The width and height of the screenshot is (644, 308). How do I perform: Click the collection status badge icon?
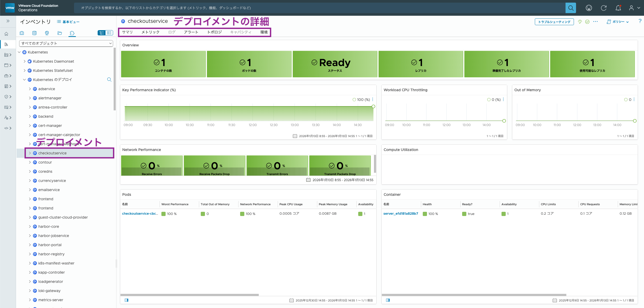tap(580, 22)
